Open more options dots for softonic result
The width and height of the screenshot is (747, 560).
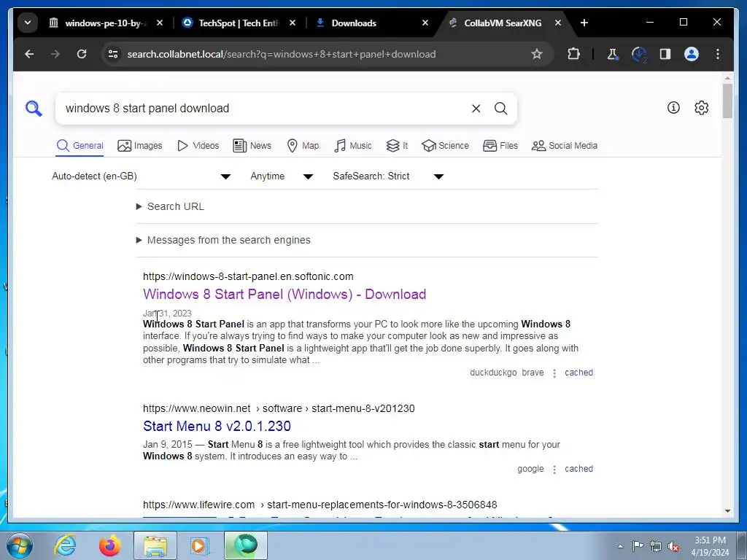554,373
